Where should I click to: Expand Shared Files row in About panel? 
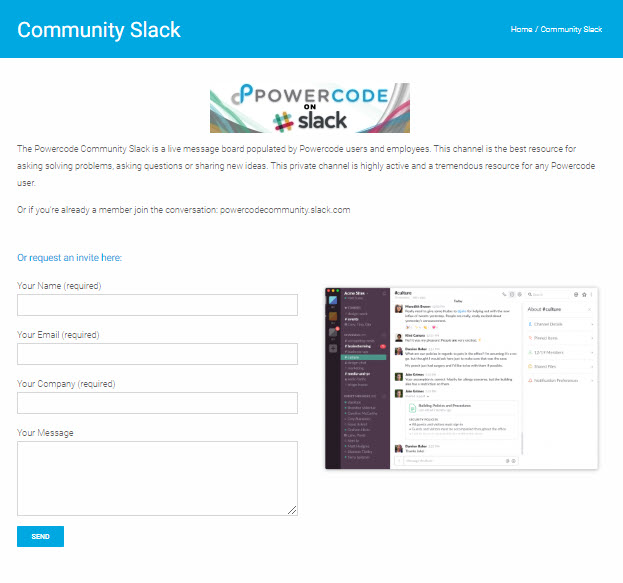pyautogui.click(x=560, y=366)
